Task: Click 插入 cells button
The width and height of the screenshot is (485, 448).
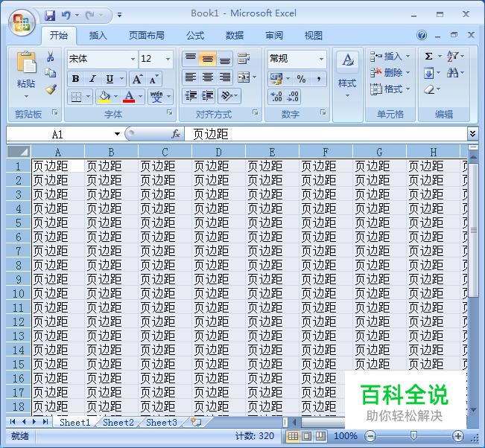Action: 390,57
